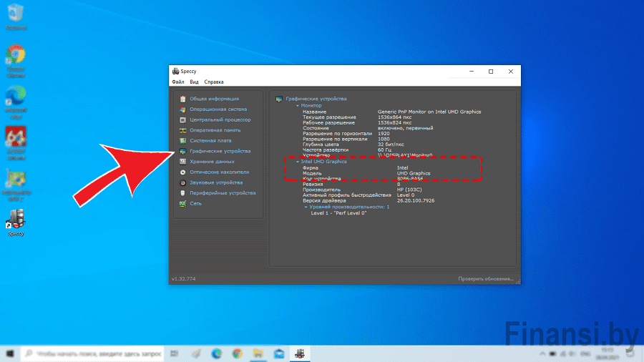Image resolution: width=644 pixels, height=362 pixels.
Task: Select the row Level 1 - "Perf Level 0"
Action: 338,213
